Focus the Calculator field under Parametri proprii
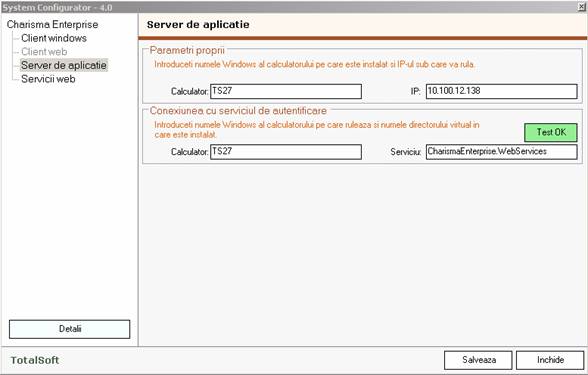This screenshot has height=375, width=588. click(286, 91)
